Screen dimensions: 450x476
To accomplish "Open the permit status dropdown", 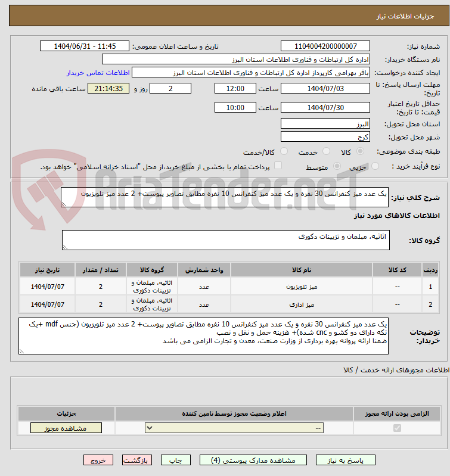I will 234,428.
